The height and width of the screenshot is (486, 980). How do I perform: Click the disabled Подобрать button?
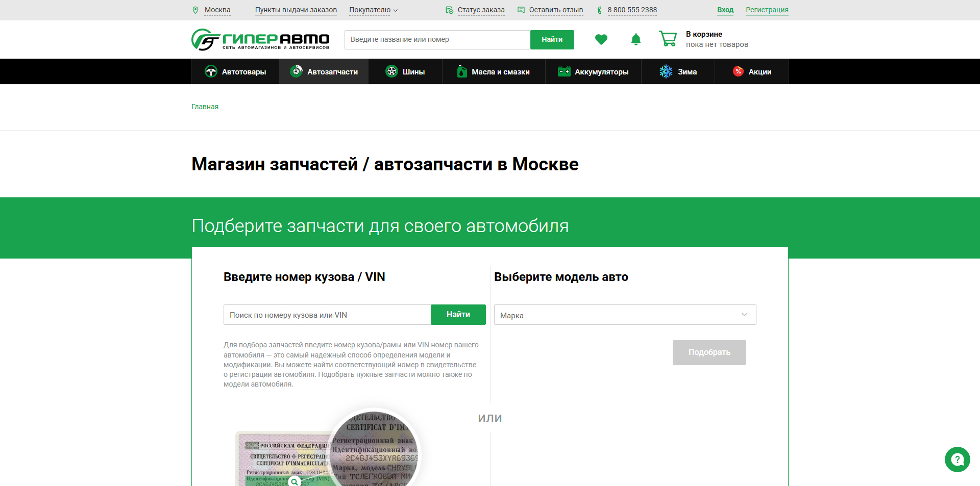point(709,352)
